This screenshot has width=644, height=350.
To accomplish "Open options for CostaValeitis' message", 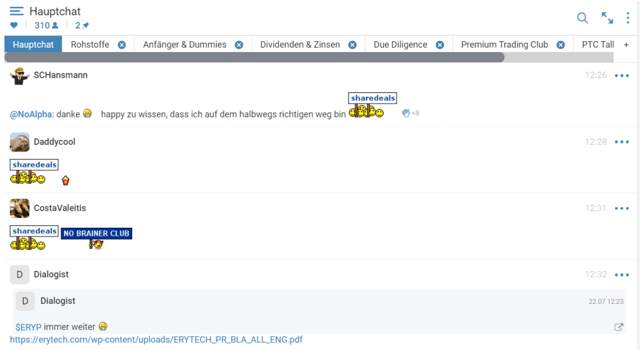I will [x=621, y=208].
